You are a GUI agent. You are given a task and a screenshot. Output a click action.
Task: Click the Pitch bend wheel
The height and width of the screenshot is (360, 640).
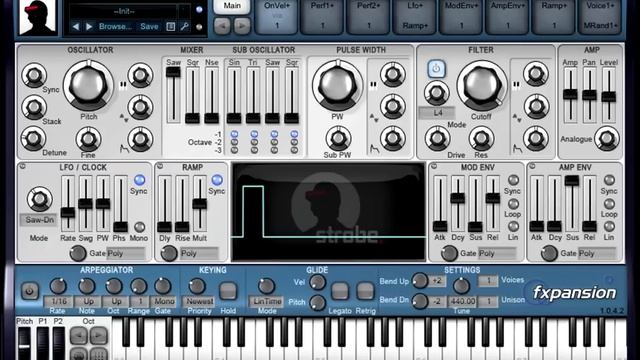pyautogui.click(x=24, y=343)
